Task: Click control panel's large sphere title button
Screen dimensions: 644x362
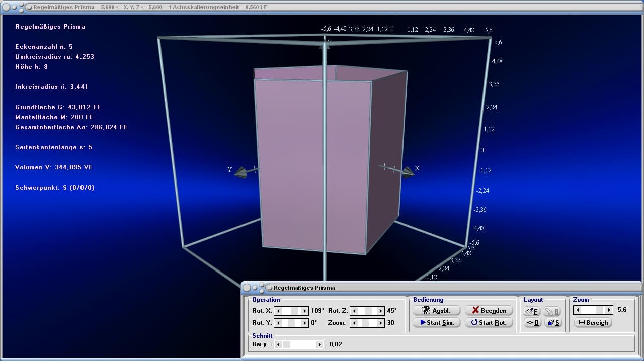Action: (x=247, y=288)
